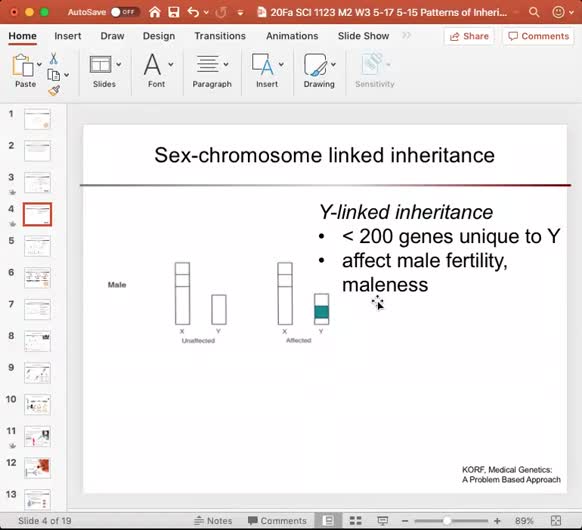Click the Home icon in title bar

point(155,12)
